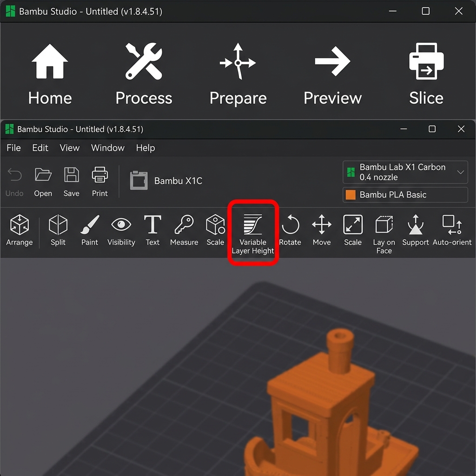476x476 pixels.
Task: Select the Split tool
Action: pos(58,230)
